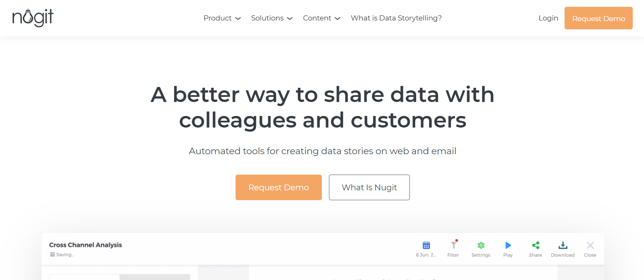The image size is (644, 280).
Task: Click the main hero headline text
Action: pos(323,107)
